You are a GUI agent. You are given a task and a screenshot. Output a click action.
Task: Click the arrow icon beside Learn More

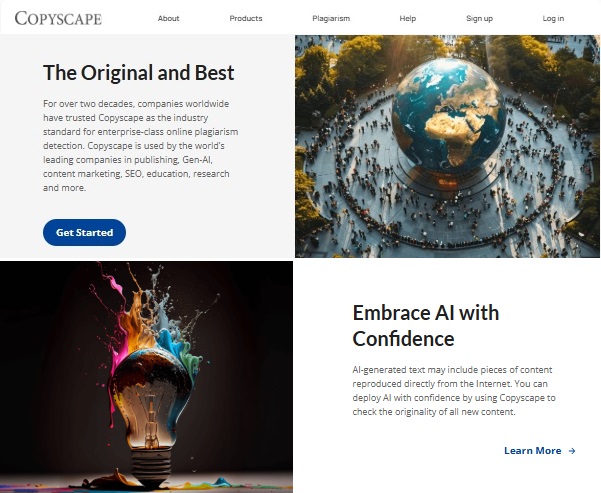(x=572, y=451)
